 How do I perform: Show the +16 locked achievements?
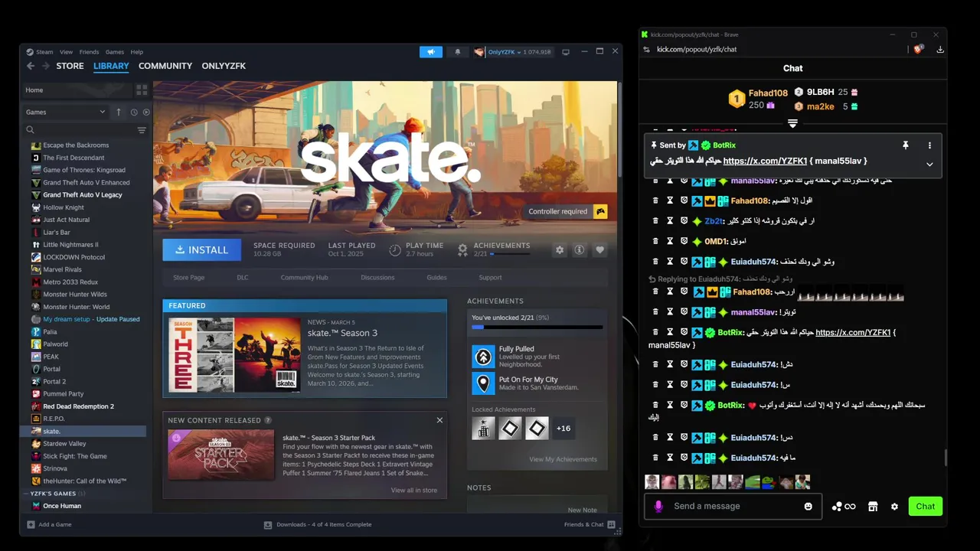(563, 429)
